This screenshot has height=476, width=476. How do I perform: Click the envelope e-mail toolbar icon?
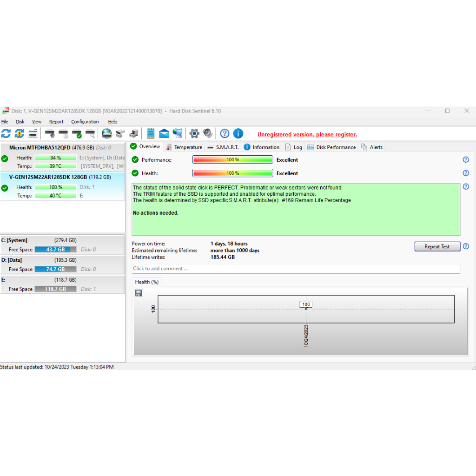[x=164, y=134]
